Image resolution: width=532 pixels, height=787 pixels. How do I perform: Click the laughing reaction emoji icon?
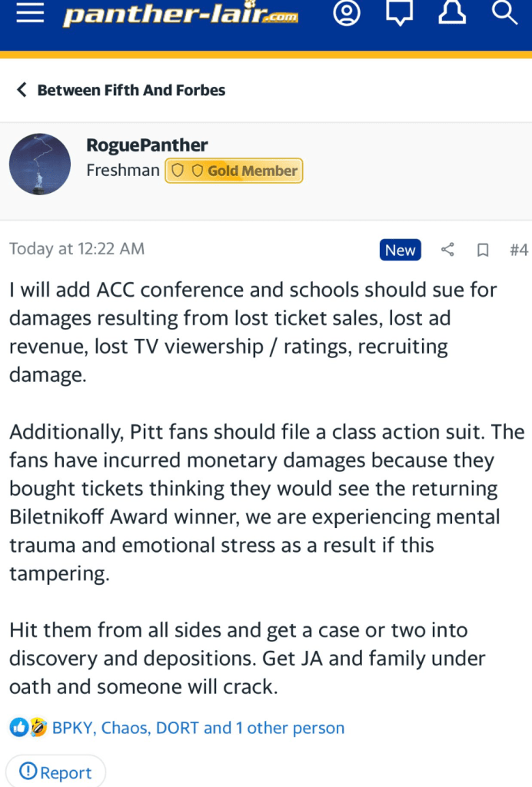point(38,727)
